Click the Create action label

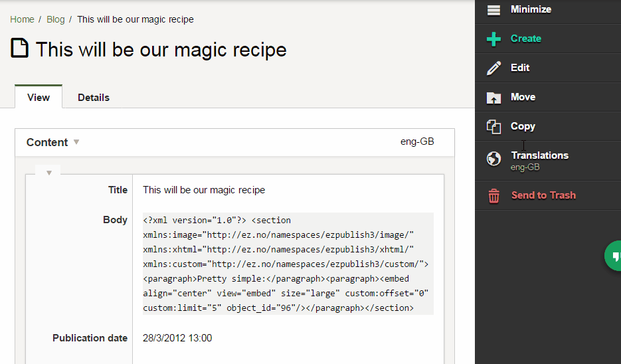point(526,39)
